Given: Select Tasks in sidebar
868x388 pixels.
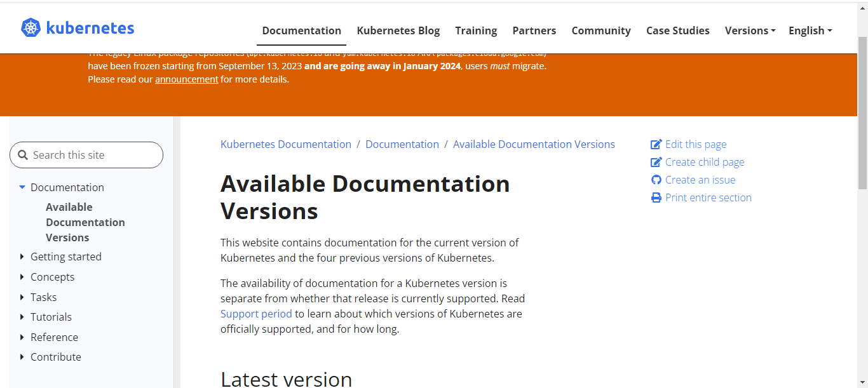Looking at the screenshot, I should 43,297.
